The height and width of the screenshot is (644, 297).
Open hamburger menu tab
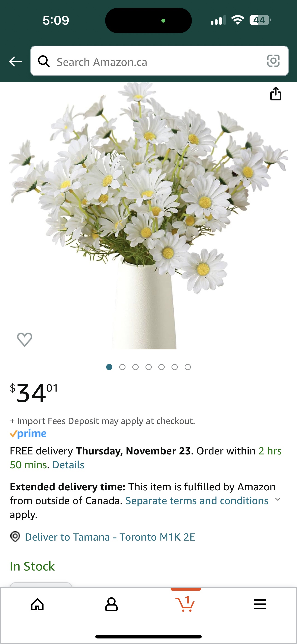260,604
